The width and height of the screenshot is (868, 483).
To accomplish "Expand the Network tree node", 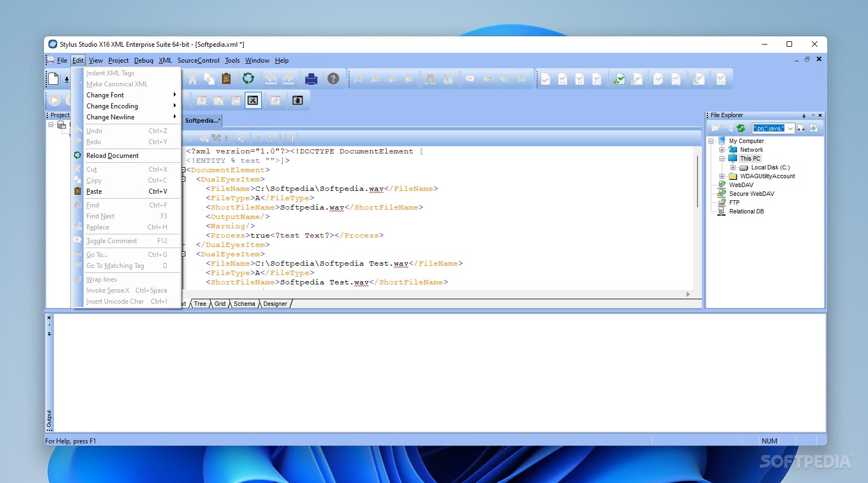I will point(722,150).
